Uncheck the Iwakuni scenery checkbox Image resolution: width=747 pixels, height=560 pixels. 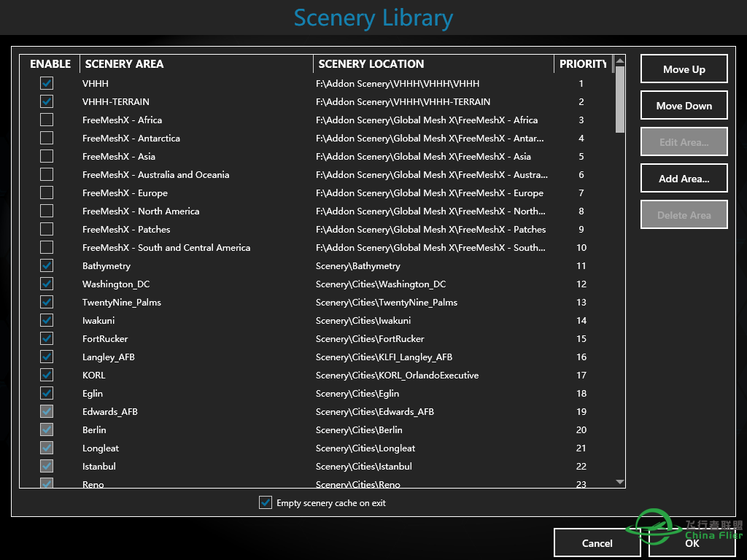coord(47,320)
